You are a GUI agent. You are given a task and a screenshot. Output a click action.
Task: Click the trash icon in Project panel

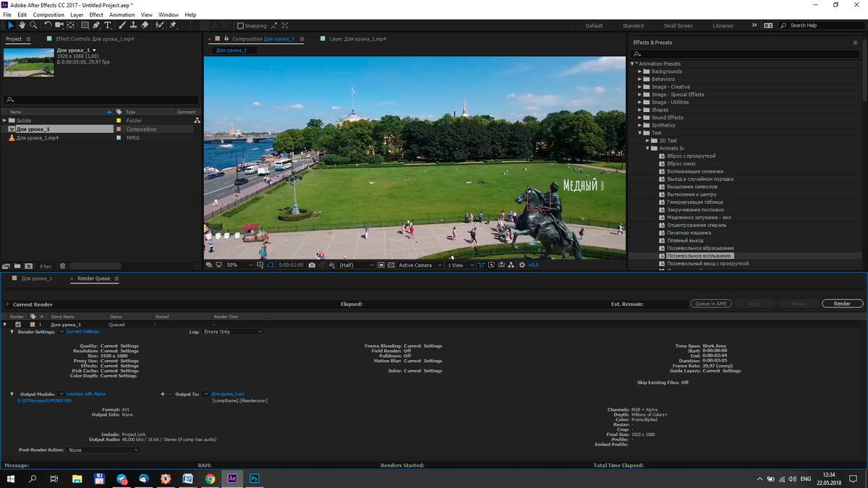pyautogui.click(x=62, y=266)
